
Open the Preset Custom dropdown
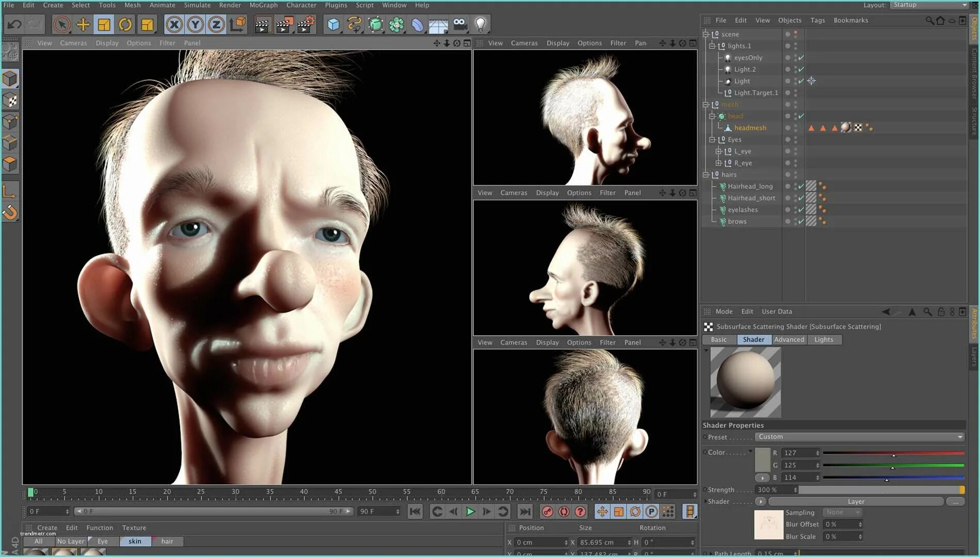859,437
